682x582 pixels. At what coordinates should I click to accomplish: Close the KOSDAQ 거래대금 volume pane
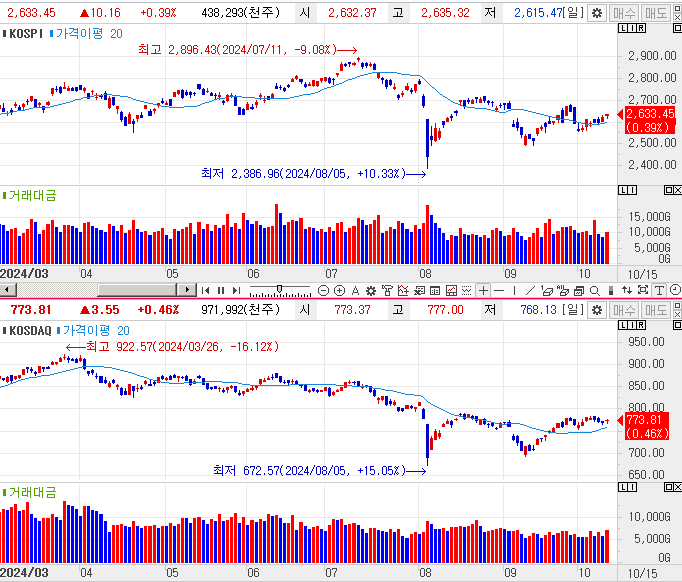point(677,487)
